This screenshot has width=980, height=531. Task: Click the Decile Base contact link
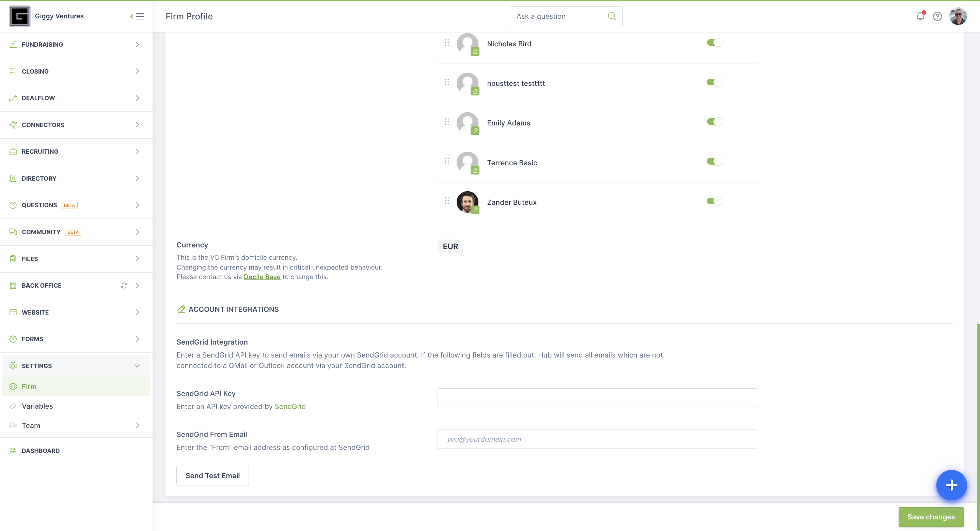(x=262, y=277)
